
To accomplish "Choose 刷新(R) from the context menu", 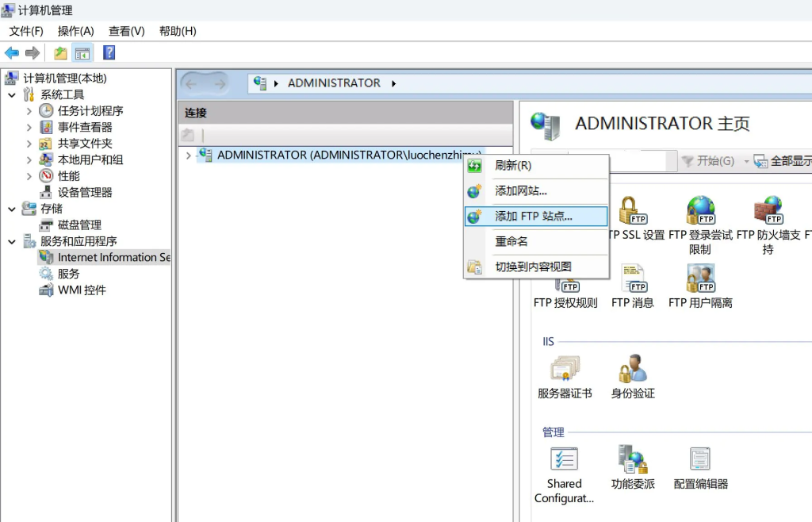I will click(536, 166).
